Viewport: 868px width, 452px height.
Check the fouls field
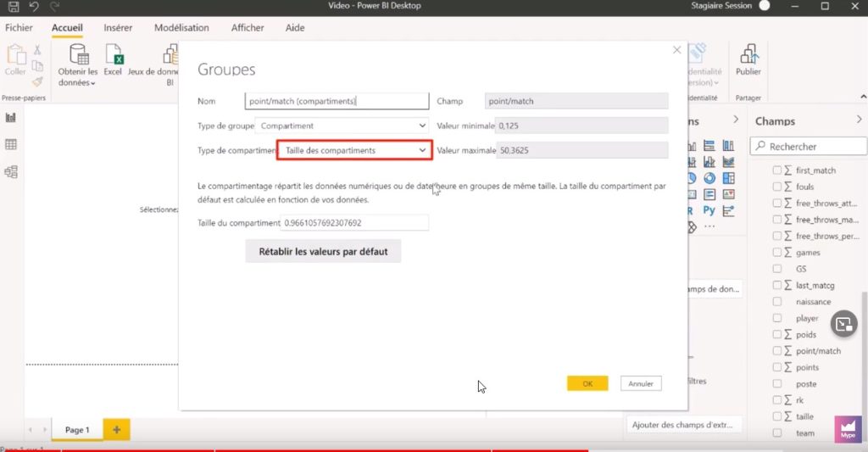click(x=777, y=187)
